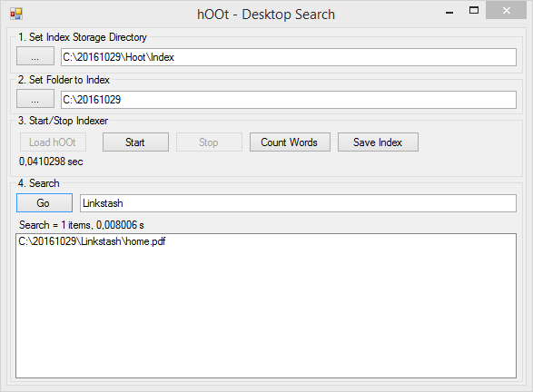Click the Load hOOt button

(x=53, y=142)
